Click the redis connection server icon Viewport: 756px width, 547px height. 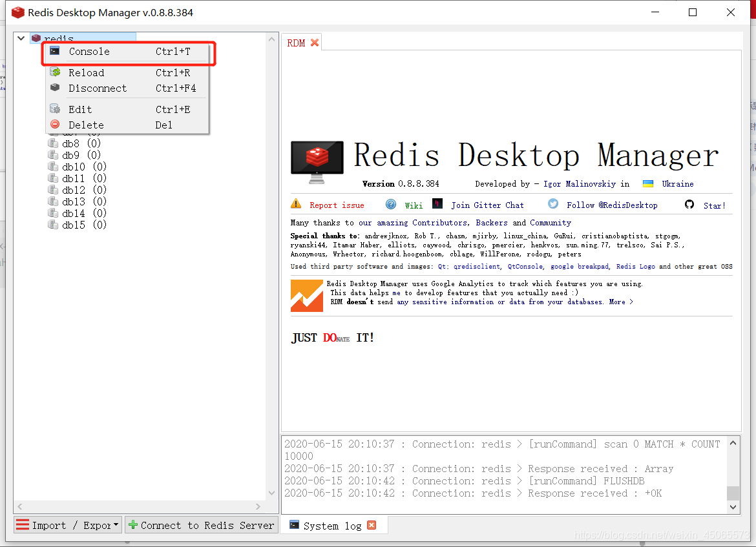point(36,38)
